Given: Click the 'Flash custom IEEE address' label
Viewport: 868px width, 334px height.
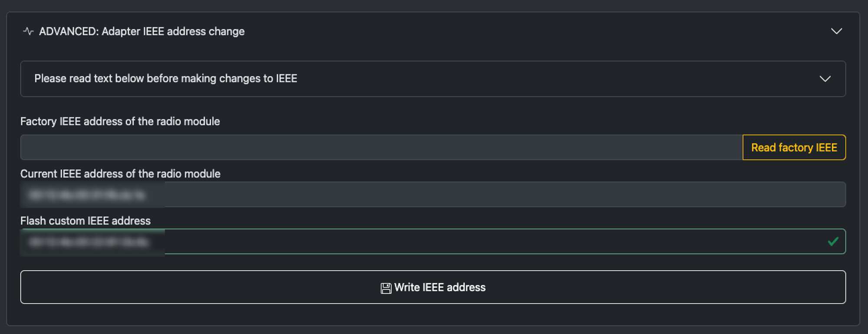Looking at the screenshot, I should [x=85, y=221].
